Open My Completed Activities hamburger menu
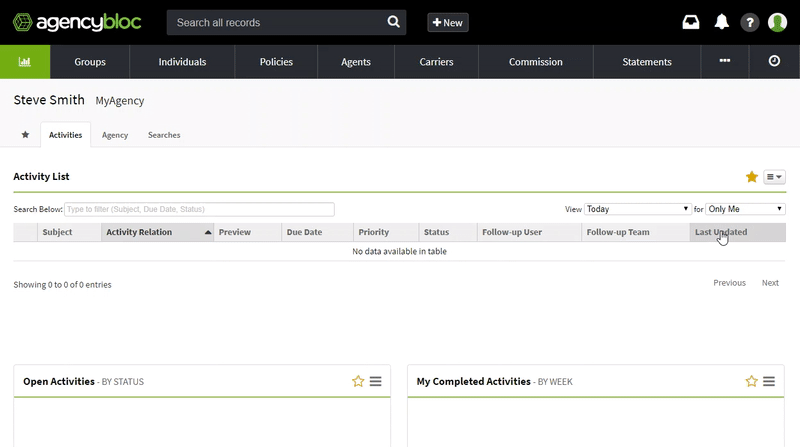Viewport: 800px width, 447px height. pyautogui.click(x=769, y=381)
